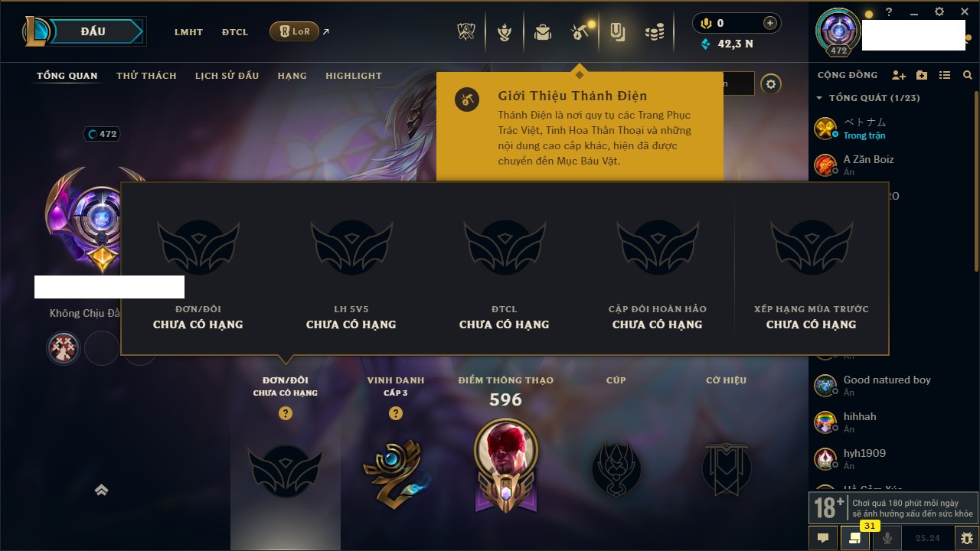The height and width of the screenshot is (551, 980).
Task: Open the Loot hammer crafting icon
Action: [579, 32]
